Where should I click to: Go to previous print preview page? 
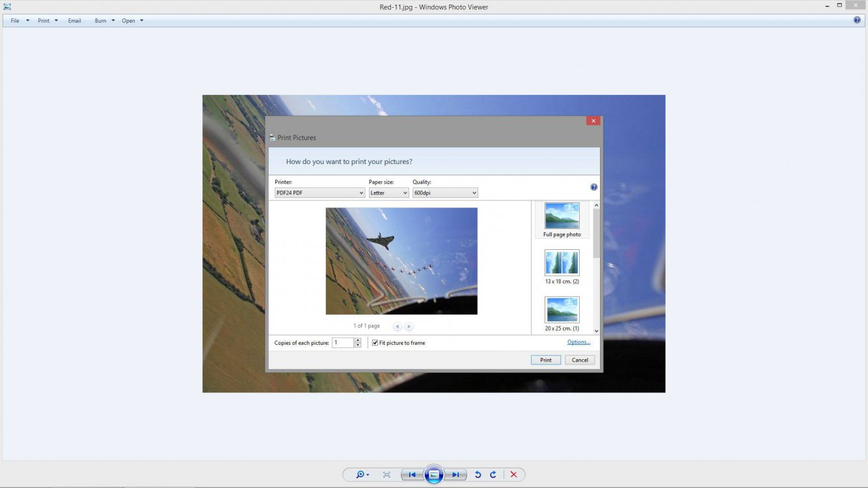[397, 327]
